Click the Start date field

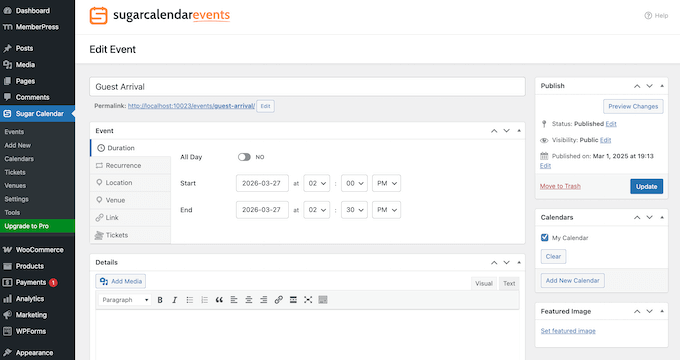pyautogui.click(x=262, y=183)
